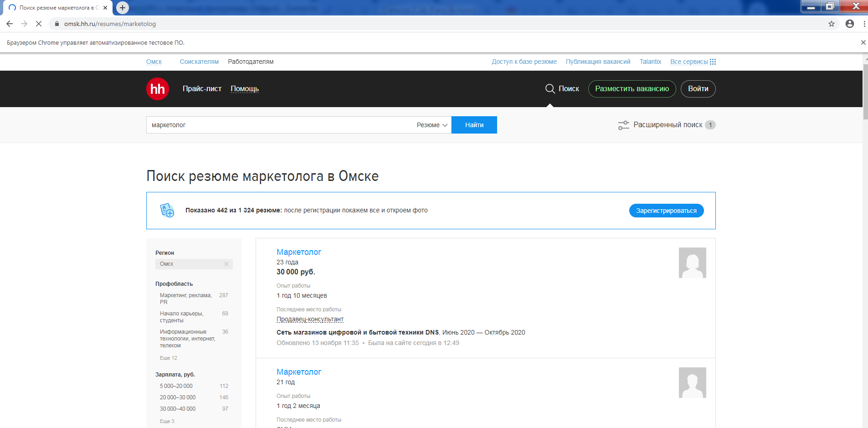Focus the маркетолог search input field
The height and width of the screenshot is (428, 868).
click(x=280, y=125)
